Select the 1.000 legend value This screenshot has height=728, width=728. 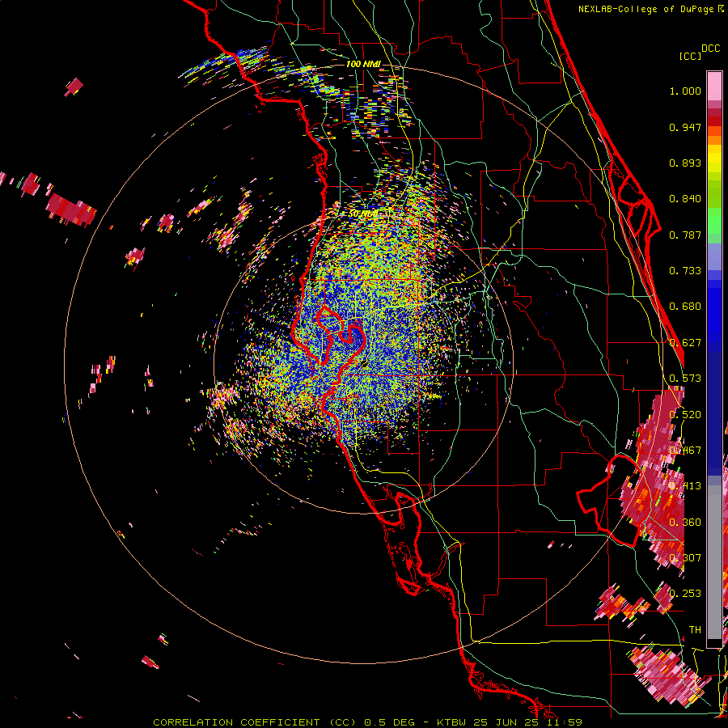click(685, 91)
